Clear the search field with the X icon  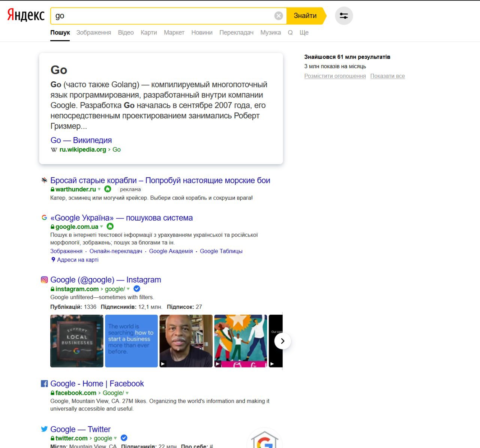click(x=279, y=16)
